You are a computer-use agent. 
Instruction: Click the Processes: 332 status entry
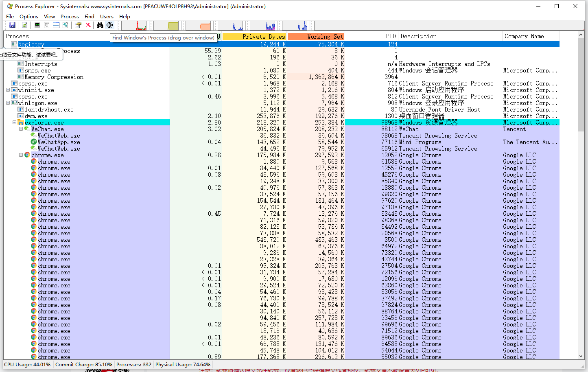coord(133,365)
